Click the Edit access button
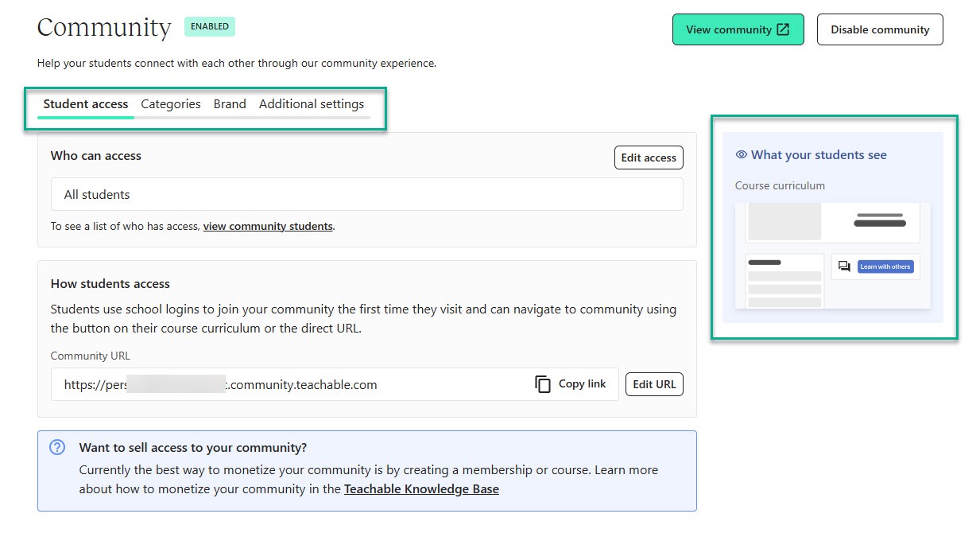 649,158
